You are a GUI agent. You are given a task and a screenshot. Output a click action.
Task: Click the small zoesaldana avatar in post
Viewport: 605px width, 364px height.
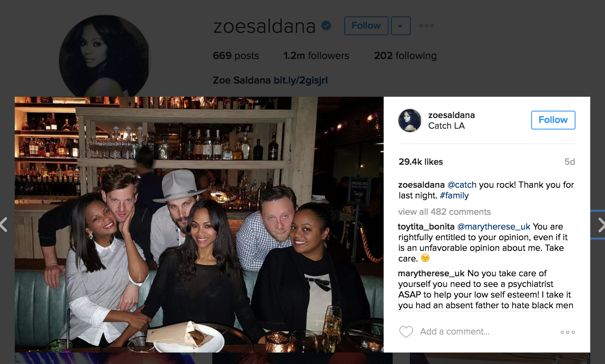pos(410,121)
